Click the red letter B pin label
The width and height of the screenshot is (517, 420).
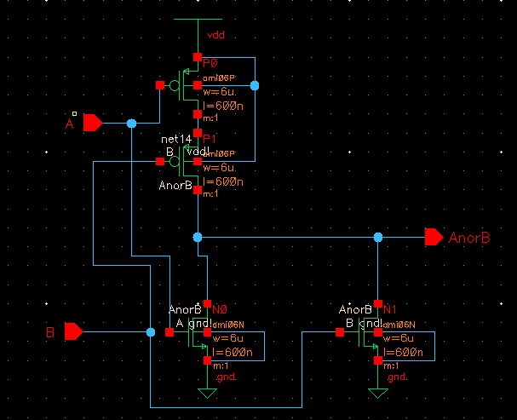50,332
